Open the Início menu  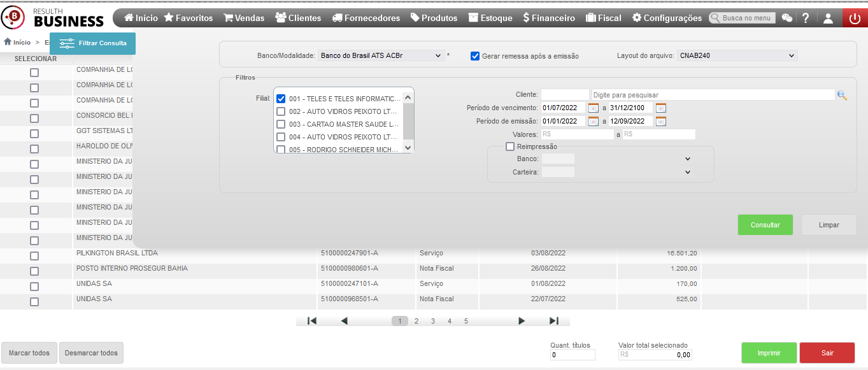click(141, 18)
